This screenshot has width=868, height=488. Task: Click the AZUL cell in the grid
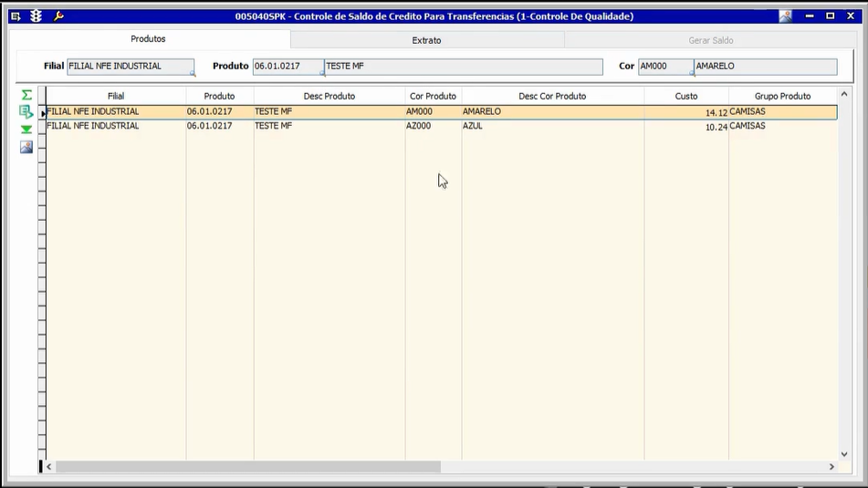point(552,126)
